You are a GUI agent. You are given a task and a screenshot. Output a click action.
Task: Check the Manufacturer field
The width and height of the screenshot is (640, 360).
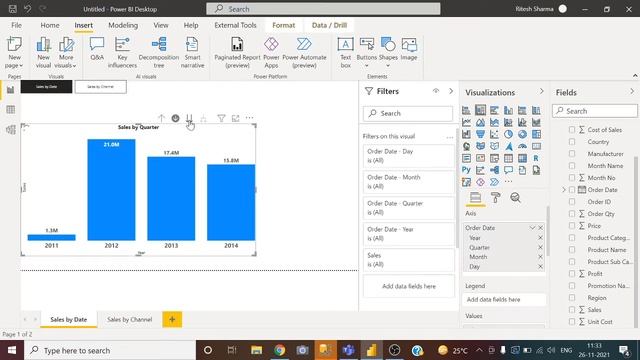tap(572, 153)
